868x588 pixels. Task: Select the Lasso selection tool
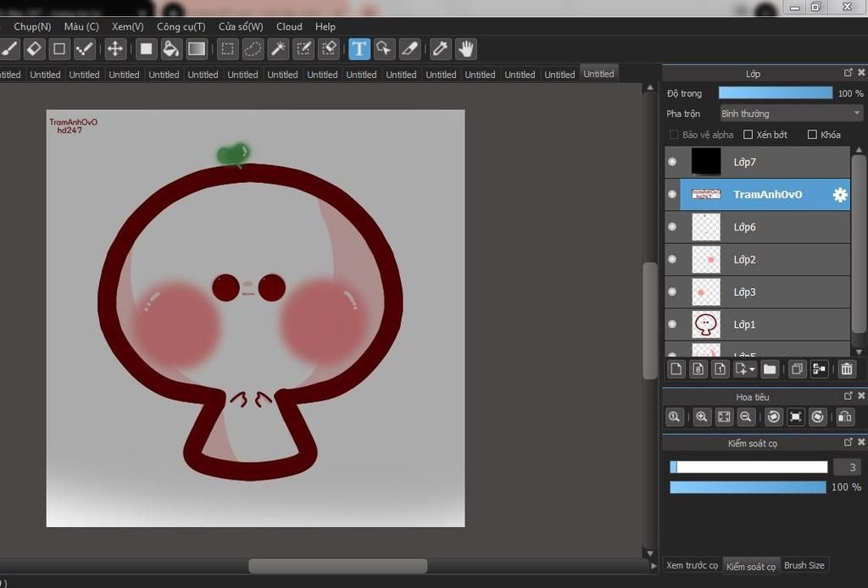pos(253,49)
